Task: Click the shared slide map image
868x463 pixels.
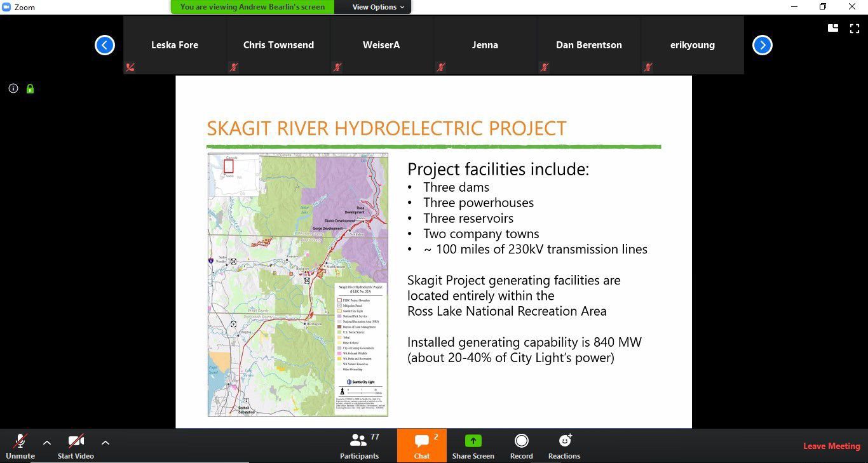Action: click(297, 285)
